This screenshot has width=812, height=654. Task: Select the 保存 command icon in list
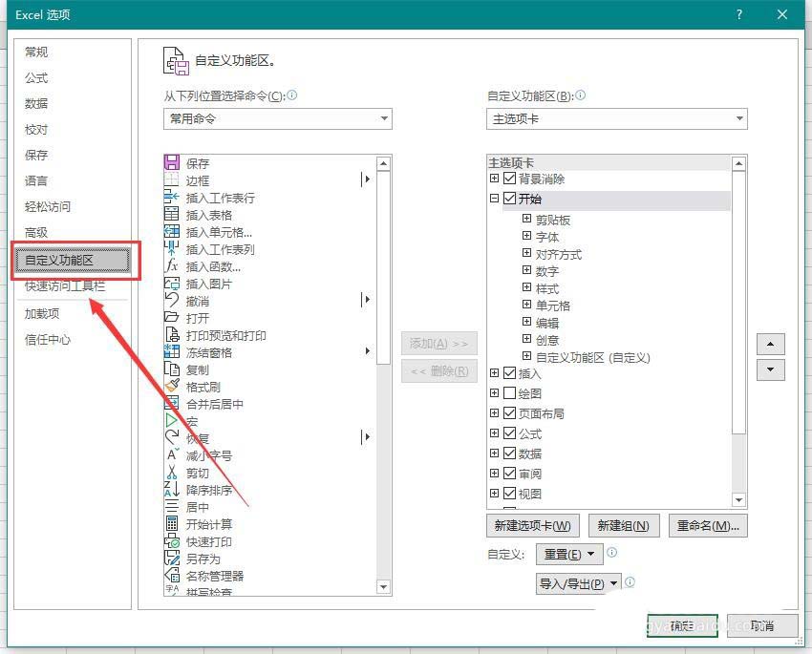tap(171, 162)
